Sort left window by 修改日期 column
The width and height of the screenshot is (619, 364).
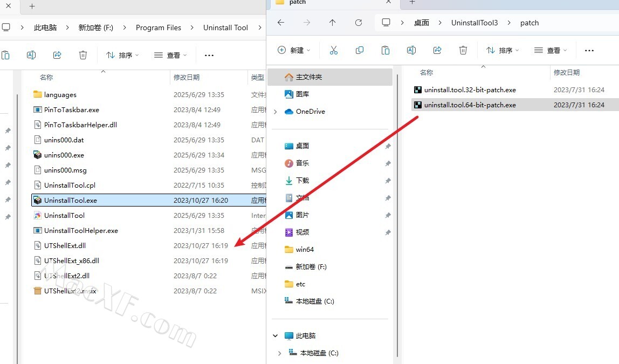coord(187,77)
